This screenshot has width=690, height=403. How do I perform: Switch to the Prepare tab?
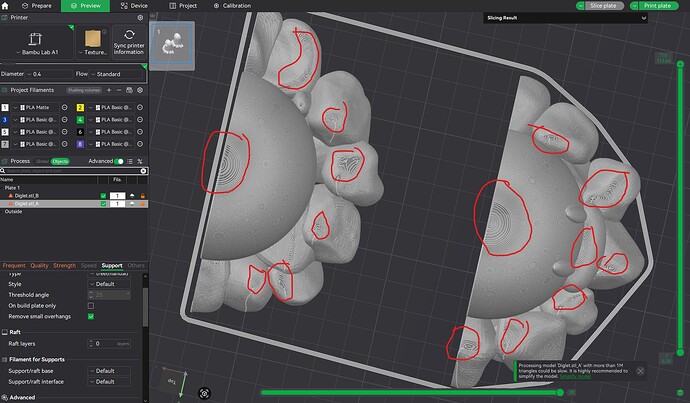37,6
